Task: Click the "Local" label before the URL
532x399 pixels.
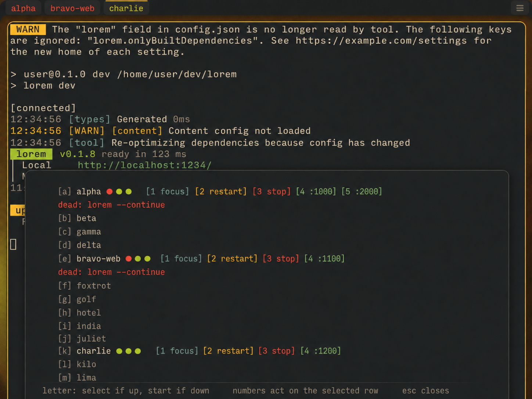Action: point(36,165)
